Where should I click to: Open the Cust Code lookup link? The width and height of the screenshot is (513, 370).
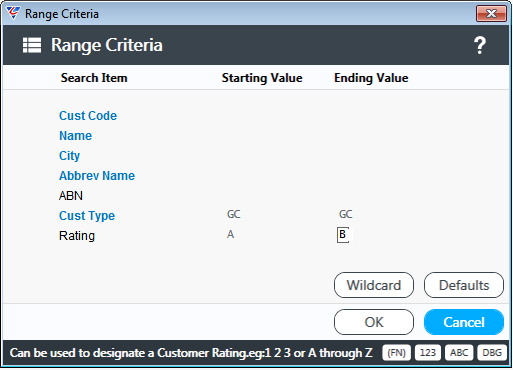pyautogui.click(x=88, y=116)
